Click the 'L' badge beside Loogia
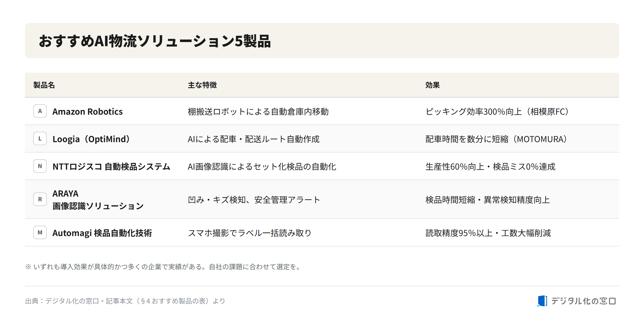Image resolution: width=644 pixels, height=331 pixels. point(40,139)
